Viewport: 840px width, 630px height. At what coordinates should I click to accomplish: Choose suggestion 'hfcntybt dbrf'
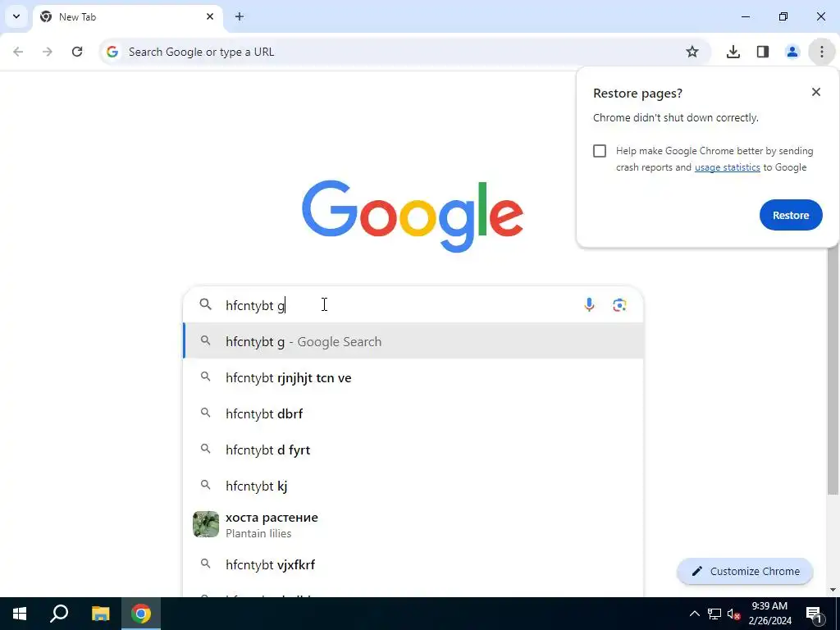click(413, 413)
